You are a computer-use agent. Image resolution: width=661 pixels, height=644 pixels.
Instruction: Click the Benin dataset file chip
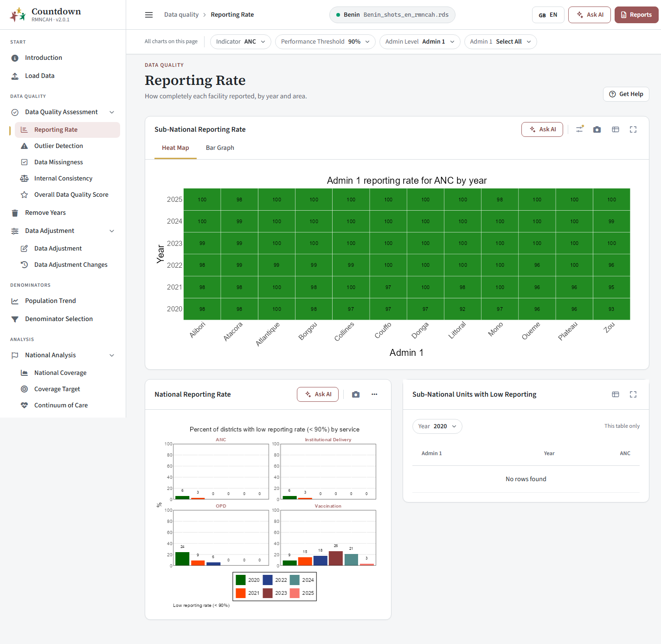392,15
